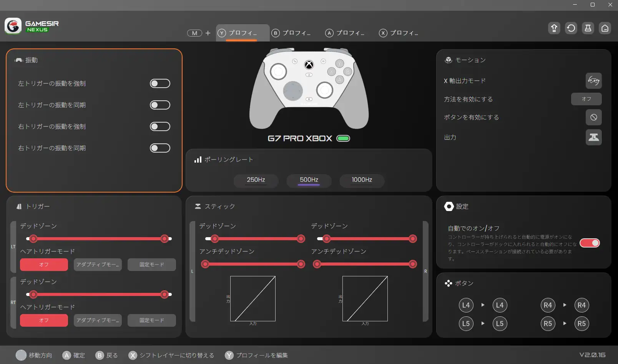Image resolution: width=618 pixels, height=364 pixels.
Task: Click the mapped R4 target icon
Action: click(581, 305)
